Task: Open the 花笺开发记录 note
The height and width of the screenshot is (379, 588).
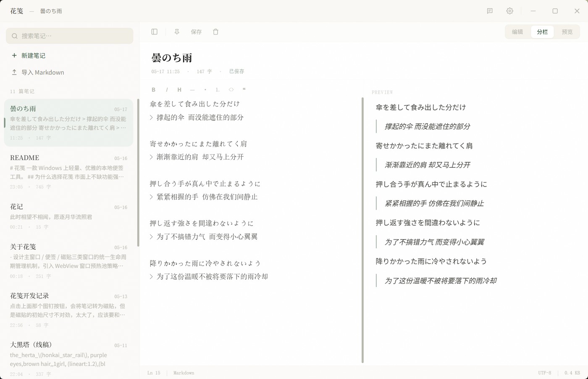Action: pos(68,310)
